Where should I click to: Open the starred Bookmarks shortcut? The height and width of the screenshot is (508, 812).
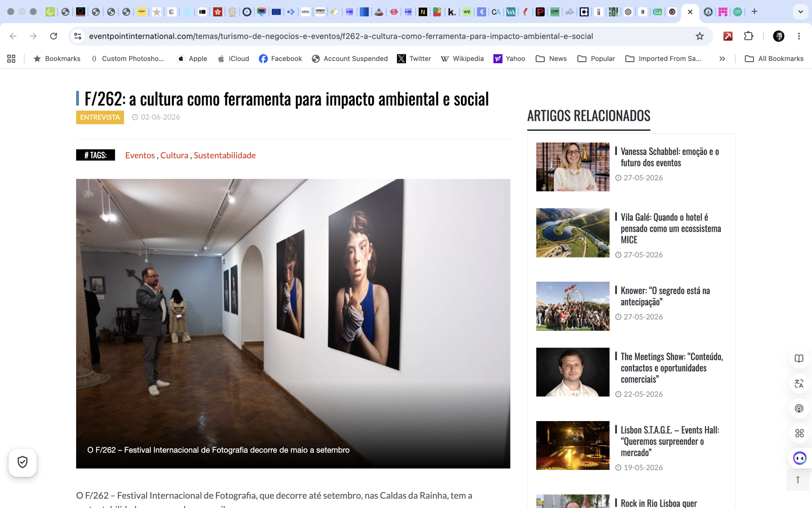click(x=57, y=59)
